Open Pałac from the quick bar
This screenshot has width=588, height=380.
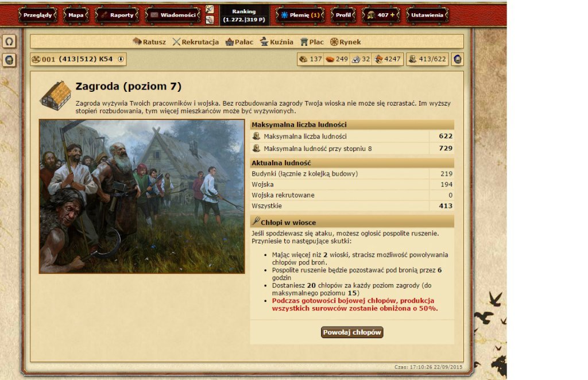coord(239,41)
